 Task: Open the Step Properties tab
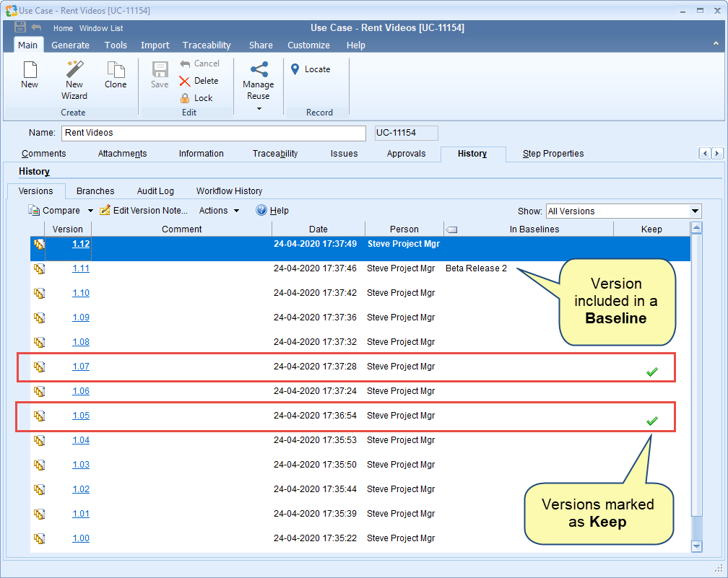pyautogui.click(x=553, y=154)
